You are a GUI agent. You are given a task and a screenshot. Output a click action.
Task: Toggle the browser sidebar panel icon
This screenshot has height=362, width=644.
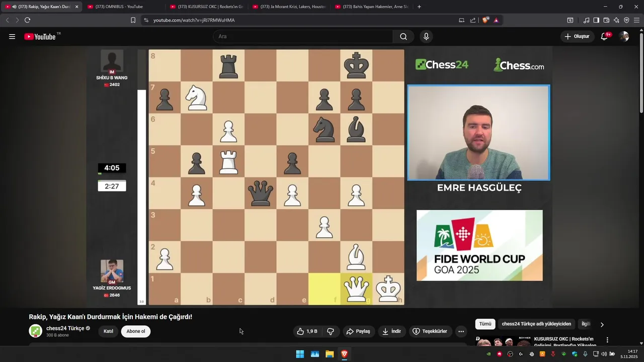point(596,20)
